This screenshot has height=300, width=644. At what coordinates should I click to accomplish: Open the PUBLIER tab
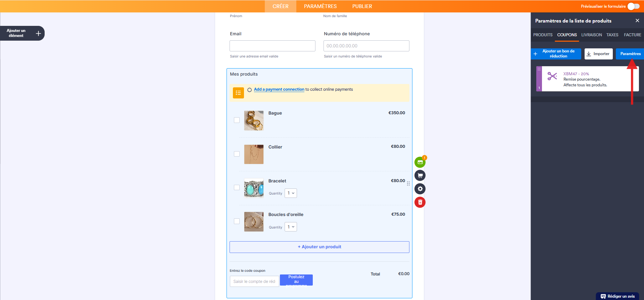coord(362,6)
